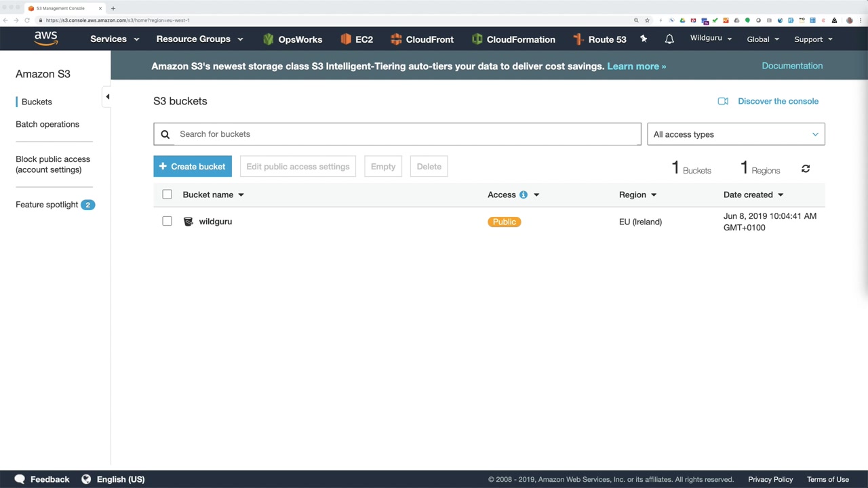Open Block public access account settings

pyautogui.click(x=53, y=165)
